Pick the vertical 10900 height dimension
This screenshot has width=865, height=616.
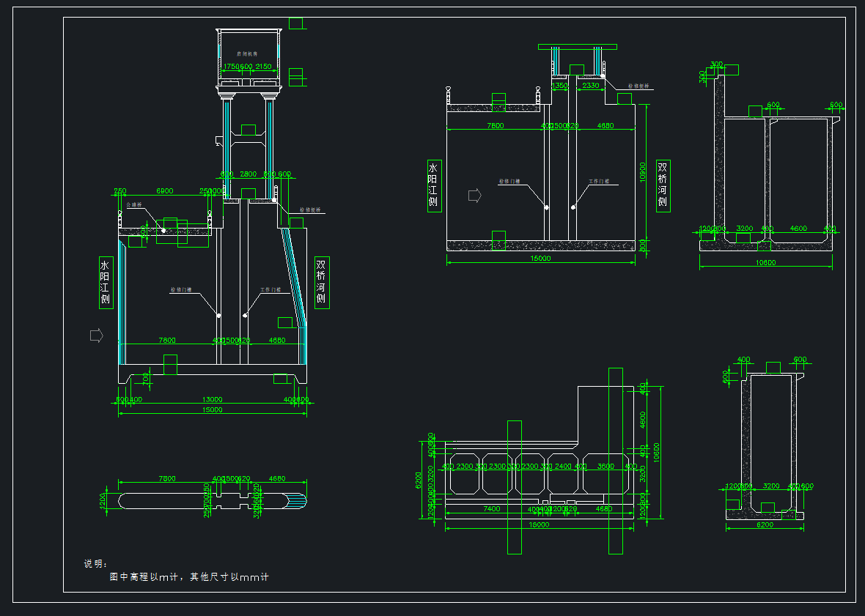[x=642, y=172]
